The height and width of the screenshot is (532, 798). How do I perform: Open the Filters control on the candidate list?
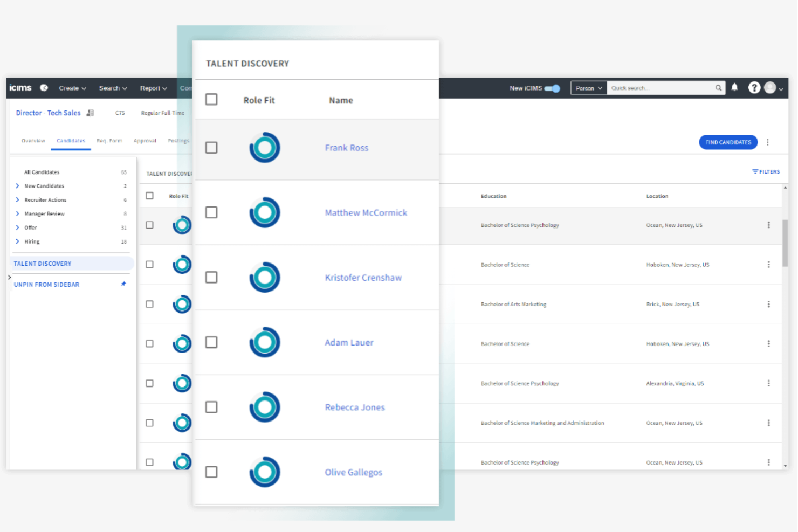766,171
